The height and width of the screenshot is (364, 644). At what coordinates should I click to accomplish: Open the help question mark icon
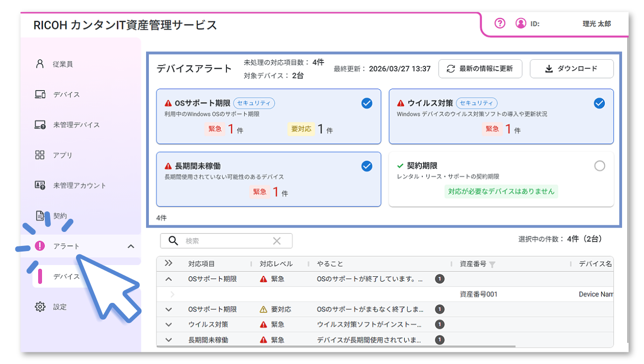500,23
